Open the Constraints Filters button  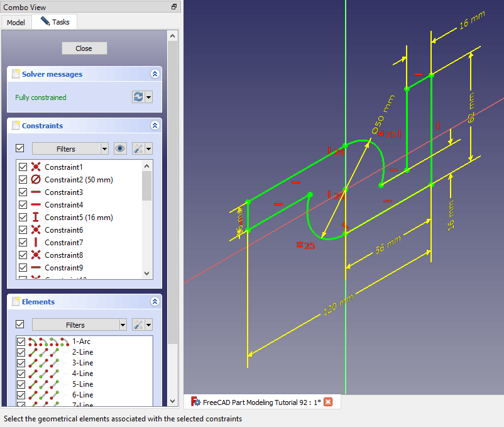[66, 149]
